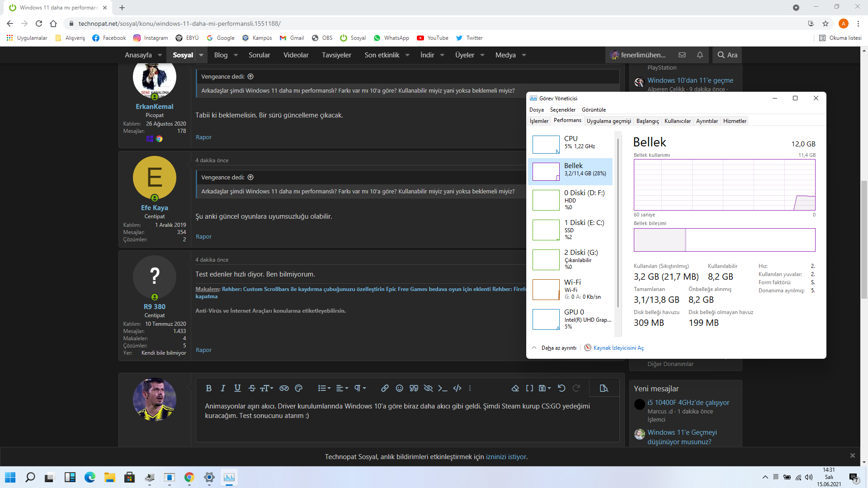Click the Daha az ayrıntı button

tap(558, 348)
